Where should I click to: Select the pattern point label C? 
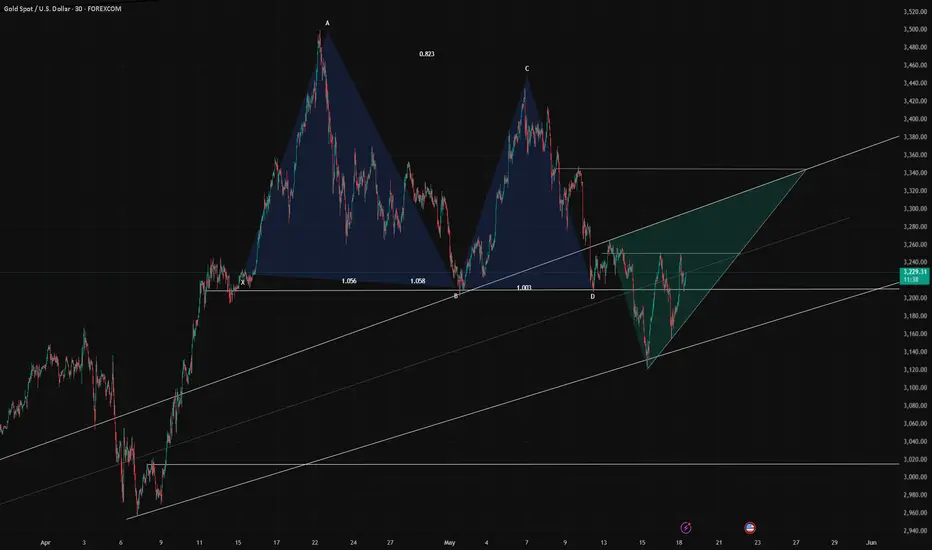click(x=527, y=69)
